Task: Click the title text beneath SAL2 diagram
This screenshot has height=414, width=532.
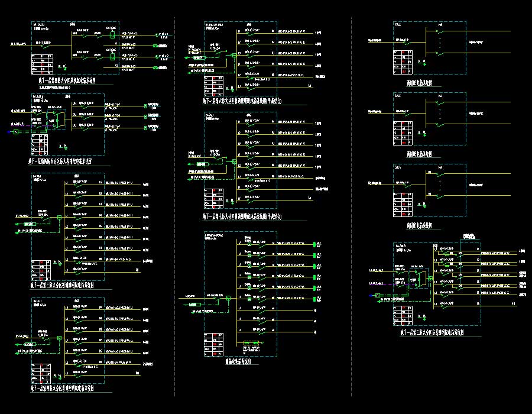Action: [415, 82]
